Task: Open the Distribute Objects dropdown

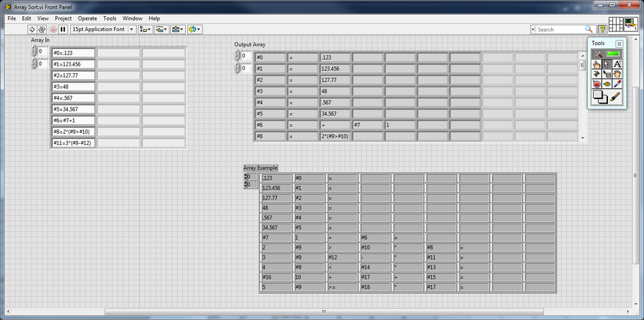Action: (162, 29)
